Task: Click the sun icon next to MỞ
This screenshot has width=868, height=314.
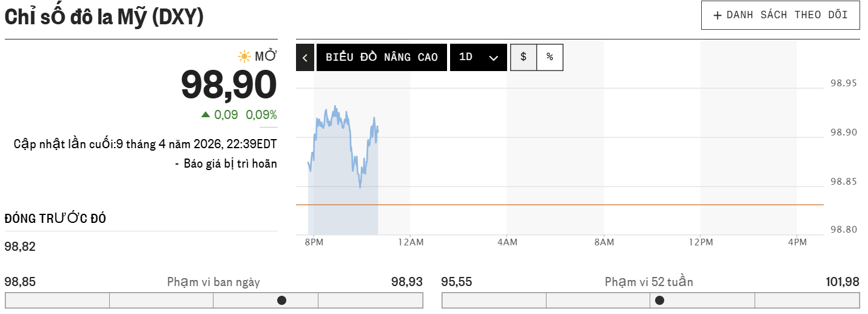Action: 244,56
